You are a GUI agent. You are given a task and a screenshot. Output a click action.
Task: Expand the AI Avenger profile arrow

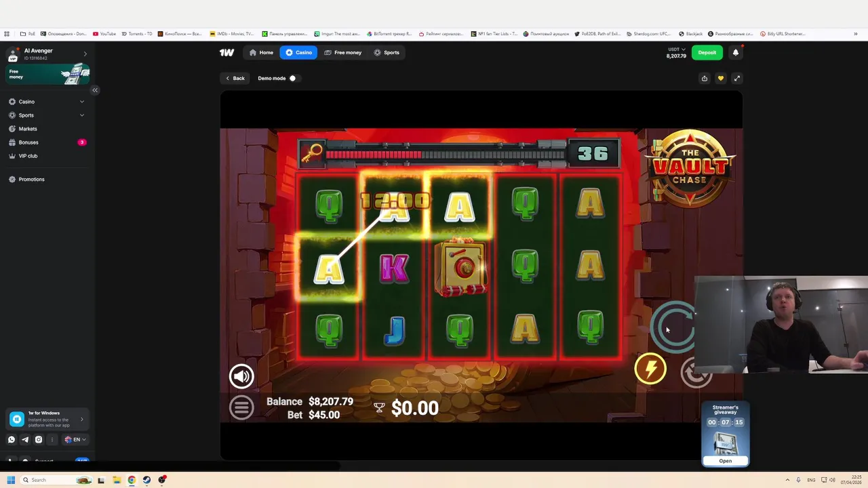85,54
